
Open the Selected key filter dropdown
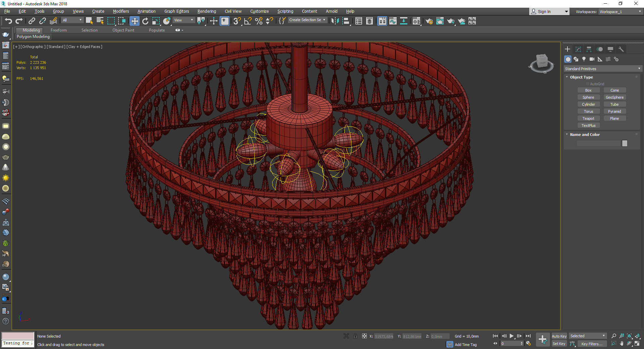click(588, 336)
